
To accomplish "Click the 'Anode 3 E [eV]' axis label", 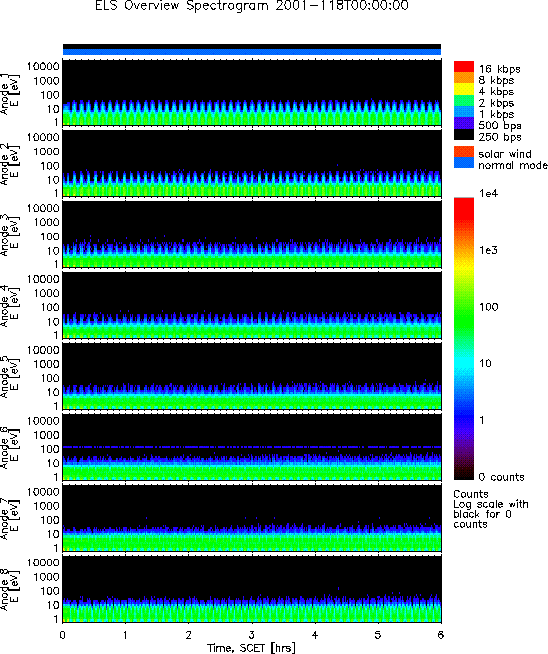I will pos(10,236).
